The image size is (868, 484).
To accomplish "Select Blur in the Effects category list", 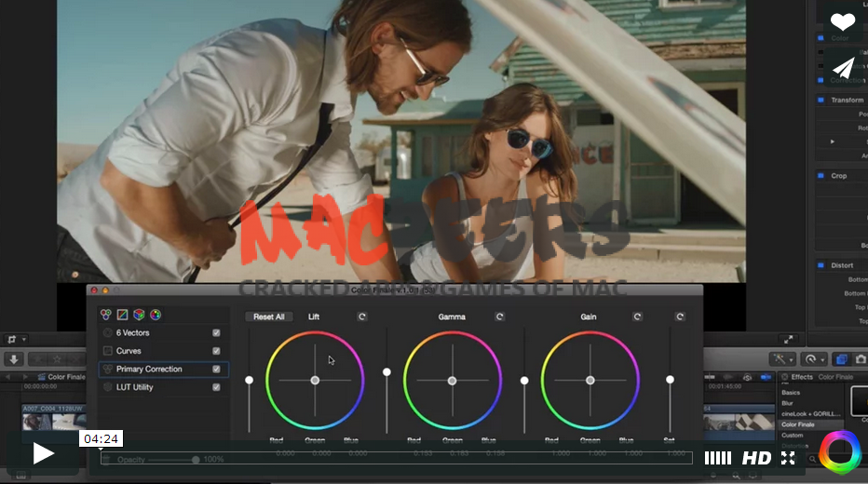I will [788, 403].
